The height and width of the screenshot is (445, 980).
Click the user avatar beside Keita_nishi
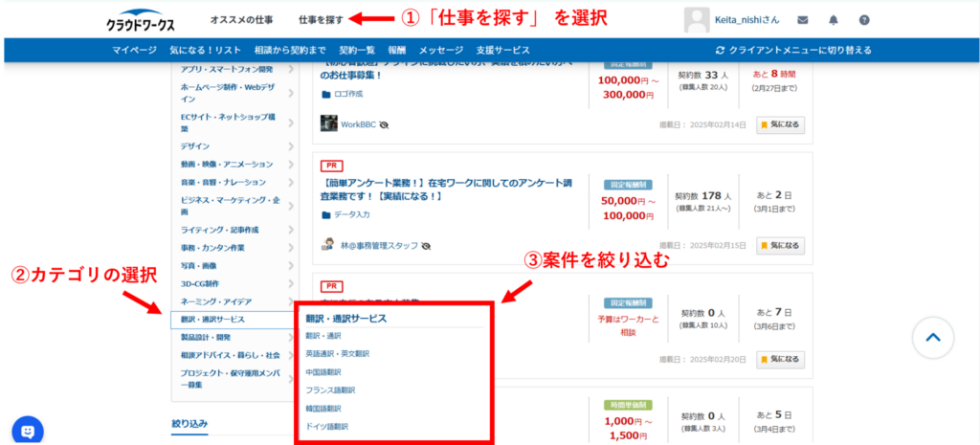(x=697, y=20)
